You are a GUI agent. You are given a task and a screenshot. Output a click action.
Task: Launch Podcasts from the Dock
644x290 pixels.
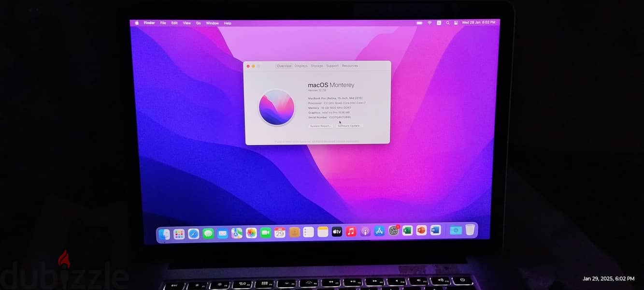click(x=365, y=232)
